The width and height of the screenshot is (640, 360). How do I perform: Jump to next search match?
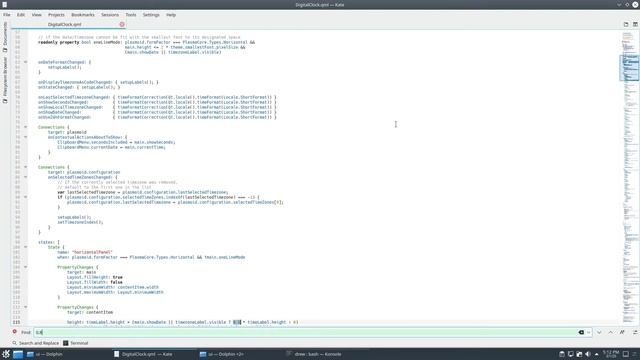pyautogui.click(x=599, y=332)
